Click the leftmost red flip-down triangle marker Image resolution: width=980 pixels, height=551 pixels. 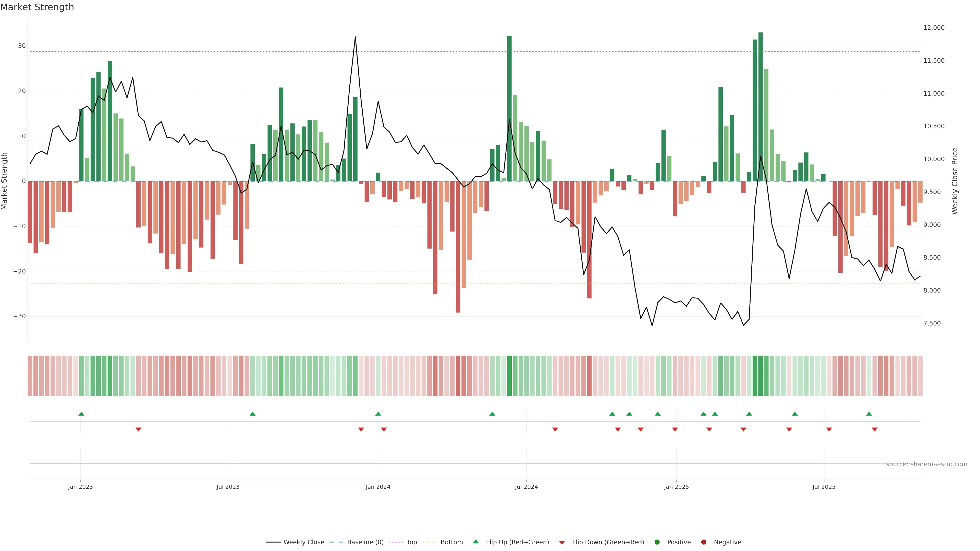tap(139, 429)
